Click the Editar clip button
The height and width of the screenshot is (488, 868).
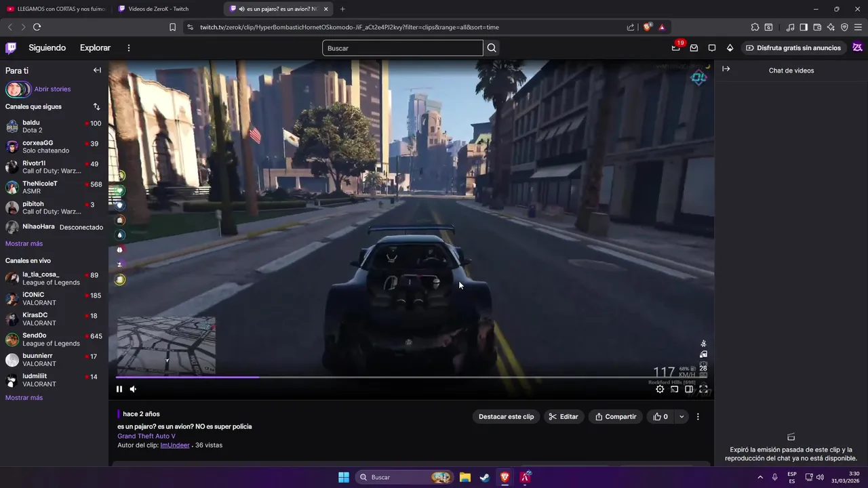point(564,417)
